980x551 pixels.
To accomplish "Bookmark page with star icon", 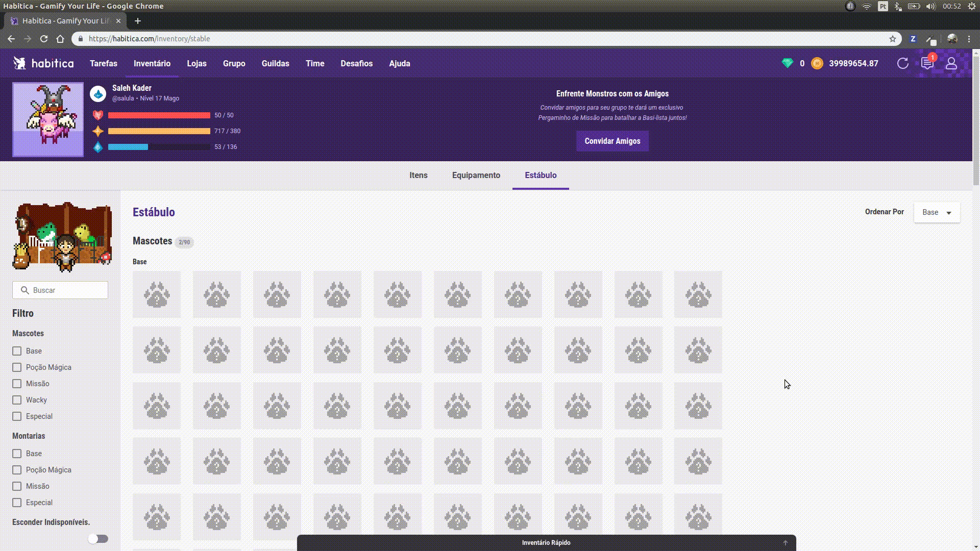I will 892,39.
